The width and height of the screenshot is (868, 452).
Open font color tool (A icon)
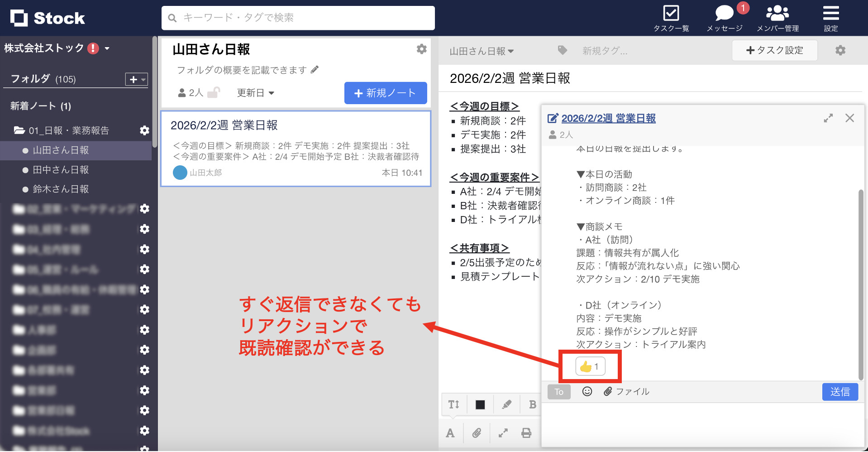(450, 433)
